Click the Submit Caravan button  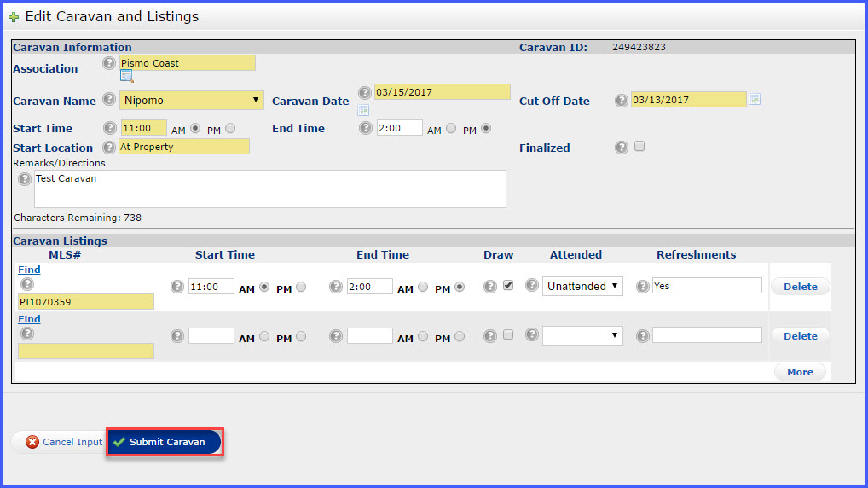point(165,442)
